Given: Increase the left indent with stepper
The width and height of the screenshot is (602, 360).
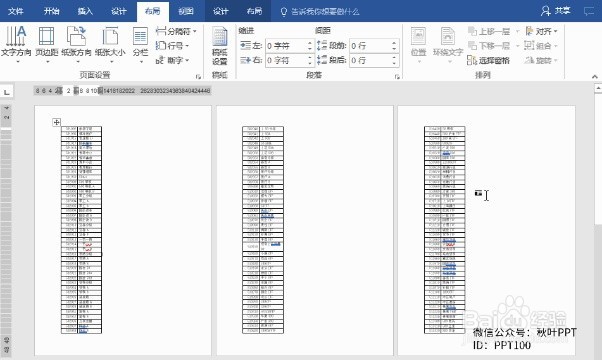Looking at the screenshot, I should pyautogui.click(x=310, y=43).
